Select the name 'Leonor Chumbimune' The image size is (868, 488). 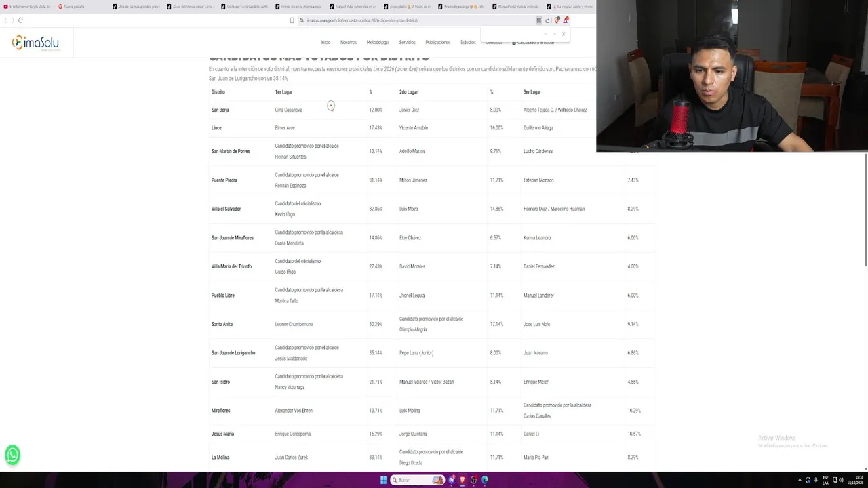pyautogui.click(x=294, y=324)
